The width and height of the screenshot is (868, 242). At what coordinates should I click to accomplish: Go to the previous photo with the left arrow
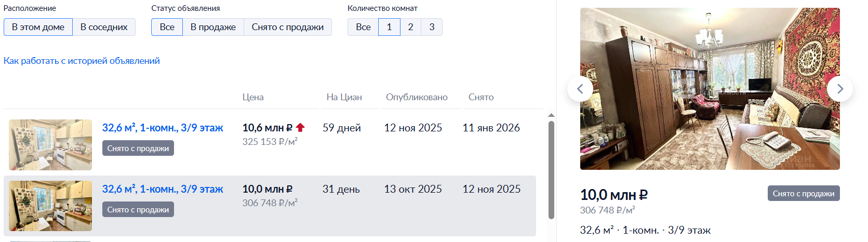coord(580,89)
